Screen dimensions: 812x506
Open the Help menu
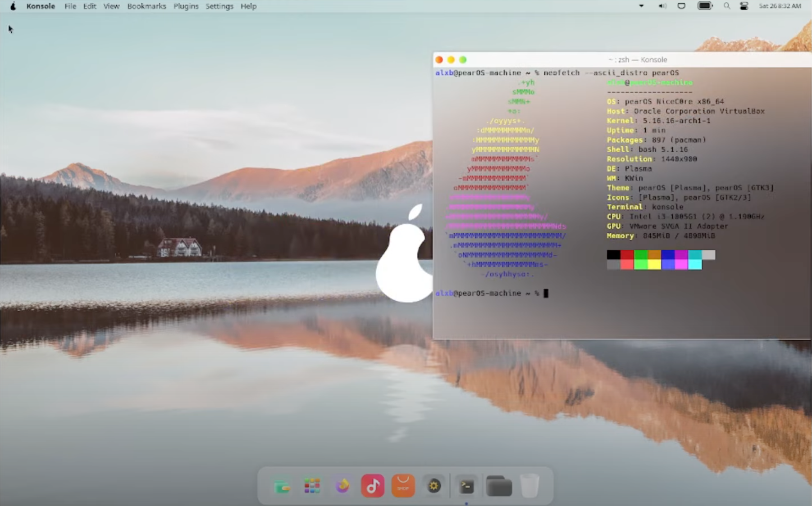[248, 6]
